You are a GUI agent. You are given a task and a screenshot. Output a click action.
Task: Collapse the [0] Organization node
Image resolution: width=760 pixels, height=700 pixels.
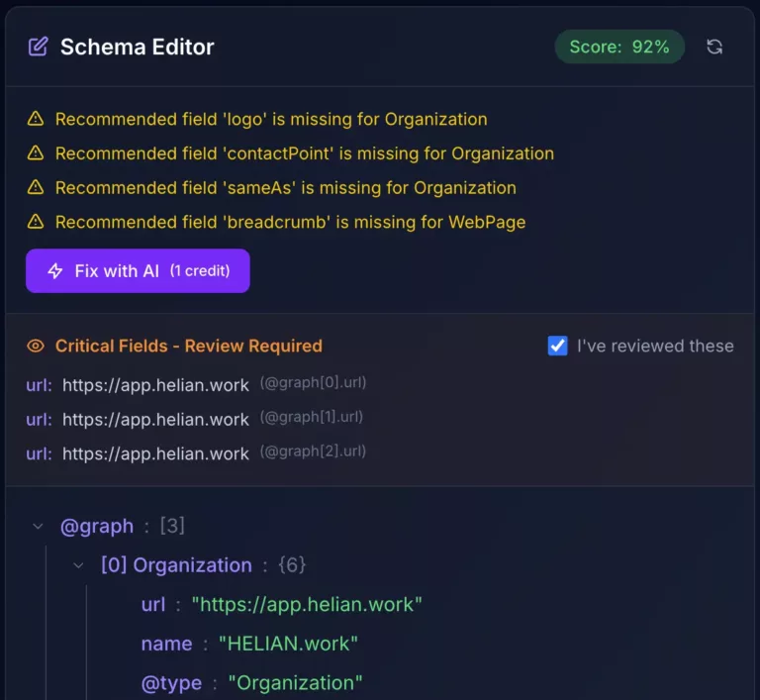point(79,565)
